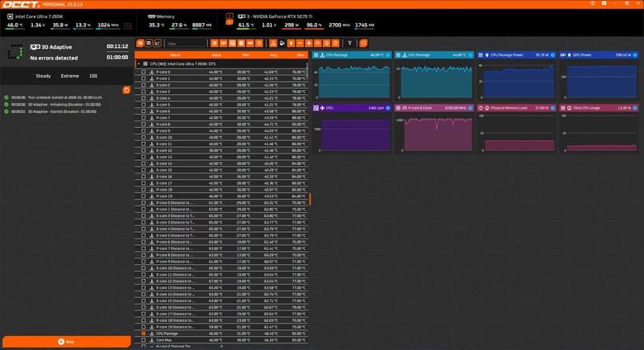Image resolution: width=644 pixels, height=350 pixels.
Task: Click the sensor Filter text field
Action: pyautogui.click(x=186, y=43)
